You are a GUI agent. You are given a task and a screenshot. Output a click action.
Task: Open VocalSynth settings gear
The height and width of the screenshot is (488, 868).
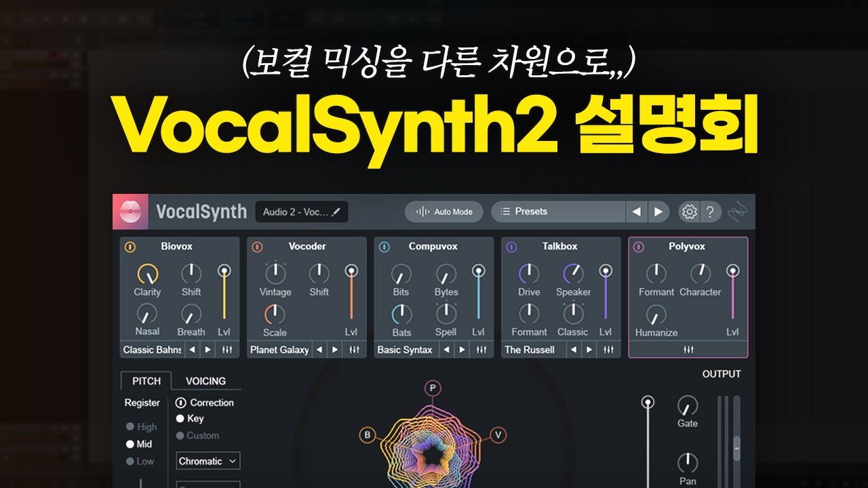tap(690, 211)
